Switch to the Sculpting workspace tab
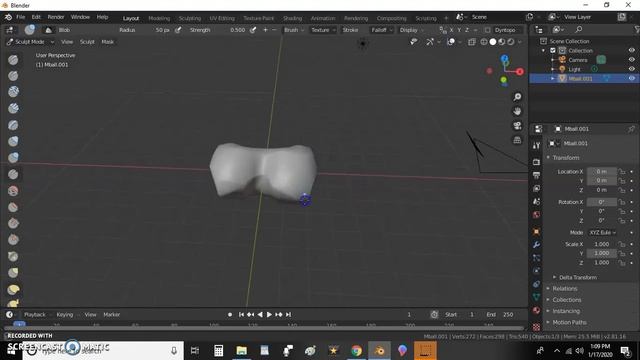This screenshot has width=640, height=360. point(190,18)
